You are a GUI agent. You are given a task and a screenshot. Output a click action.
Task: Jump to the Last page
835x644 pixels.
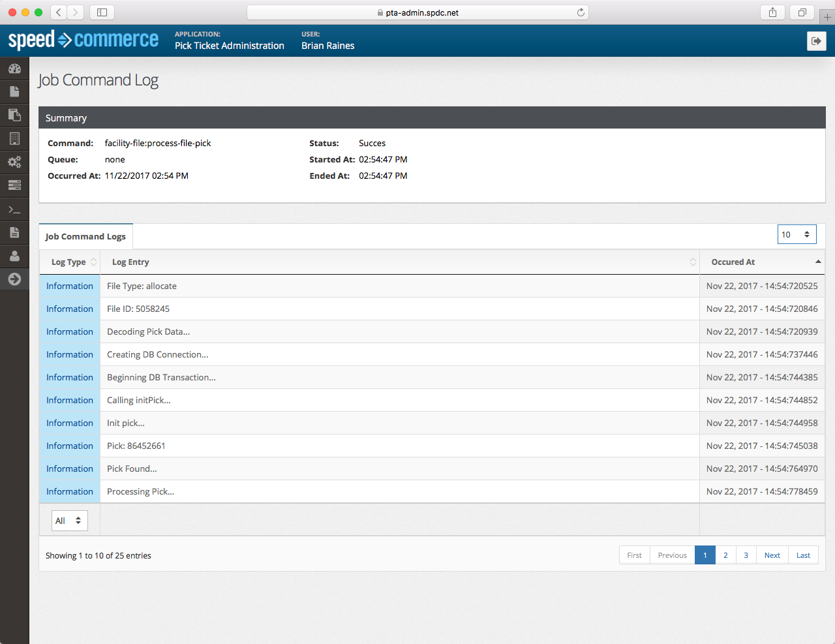click(803, 555)
